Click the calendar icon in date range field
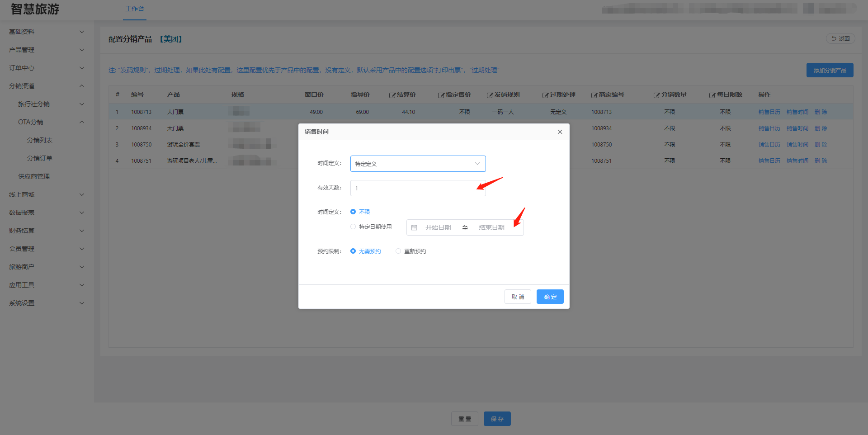 [414, 228]
